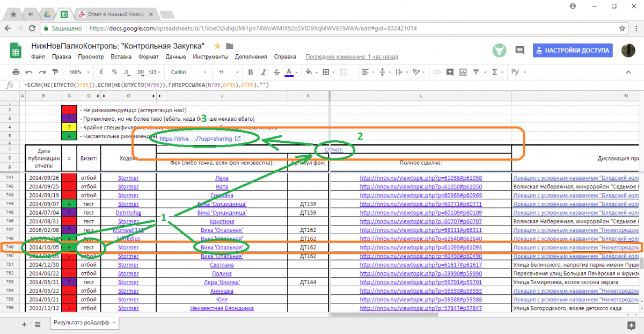Open the Вика 'Опальная' link in row 749
This screenshot has width=644, height=334.
coord(222,247)
